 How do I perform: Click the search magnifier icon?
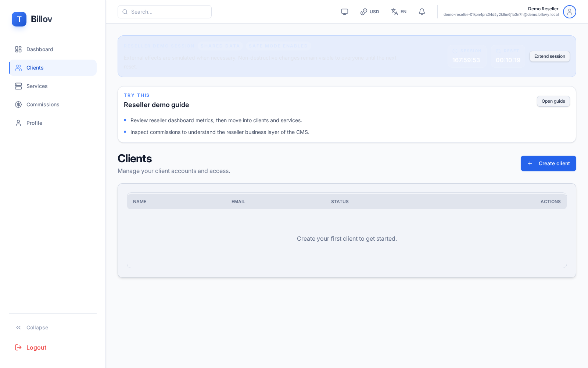125,11
